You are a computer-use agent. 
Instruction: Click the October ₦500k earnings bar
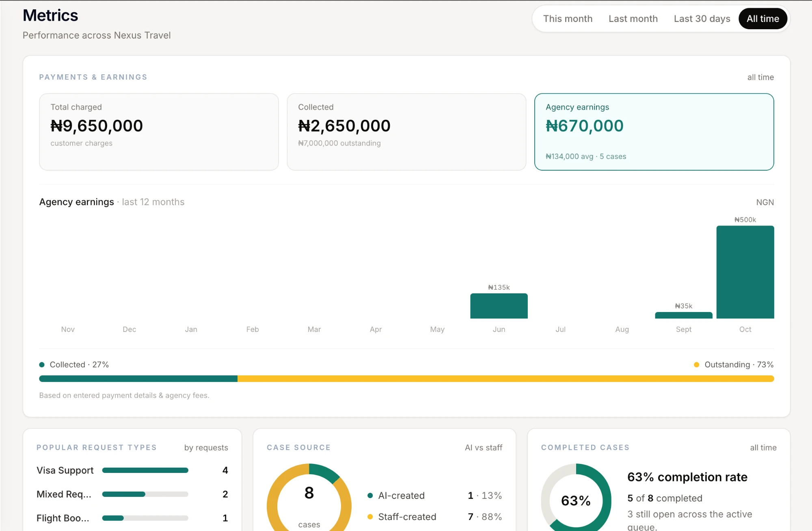(745, 272)
